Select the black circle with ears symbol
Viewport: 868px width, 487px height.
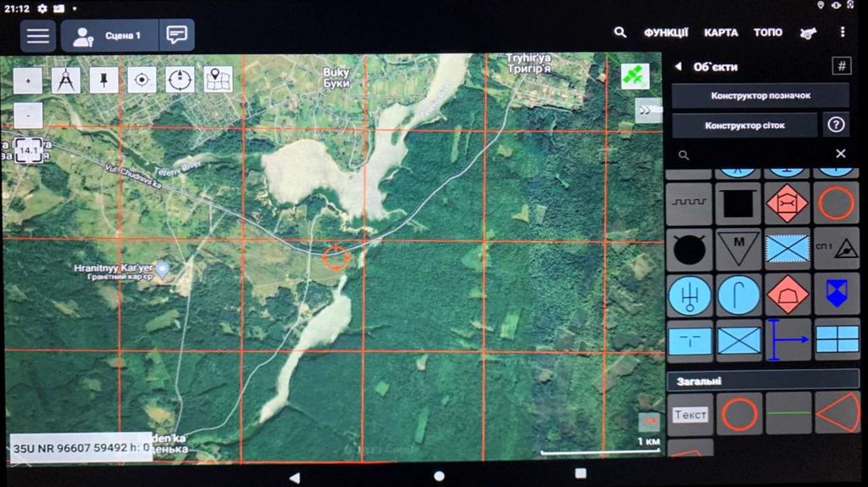(689, 249)
